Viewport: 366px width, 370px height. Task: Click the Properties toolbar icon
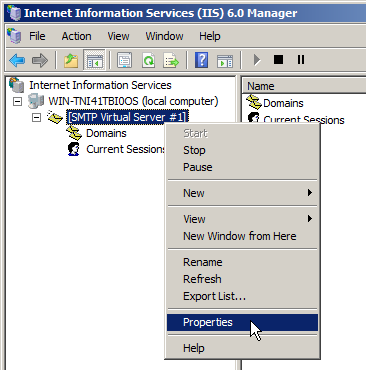tap(125, 60)
